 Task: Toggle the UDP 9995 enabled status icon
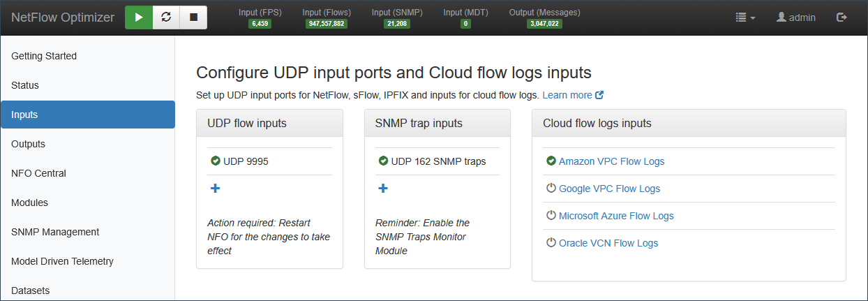216,161
